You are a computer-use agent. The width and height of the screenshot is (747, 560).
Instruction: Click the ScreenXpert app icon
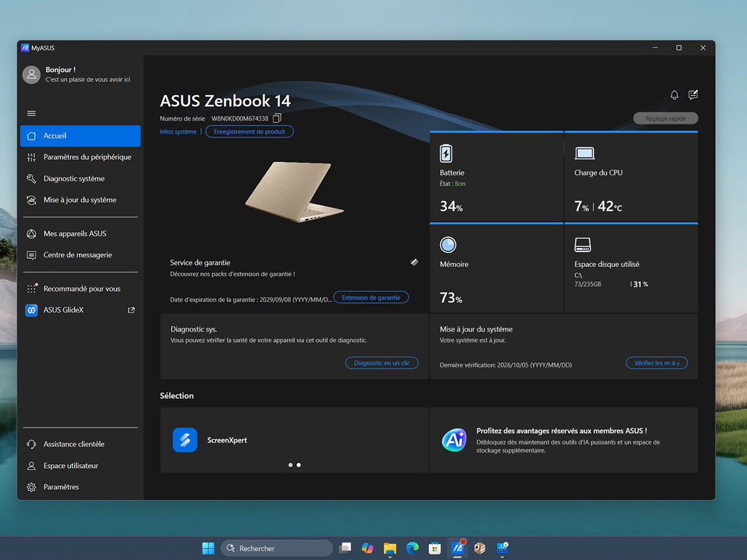(185, 440)
